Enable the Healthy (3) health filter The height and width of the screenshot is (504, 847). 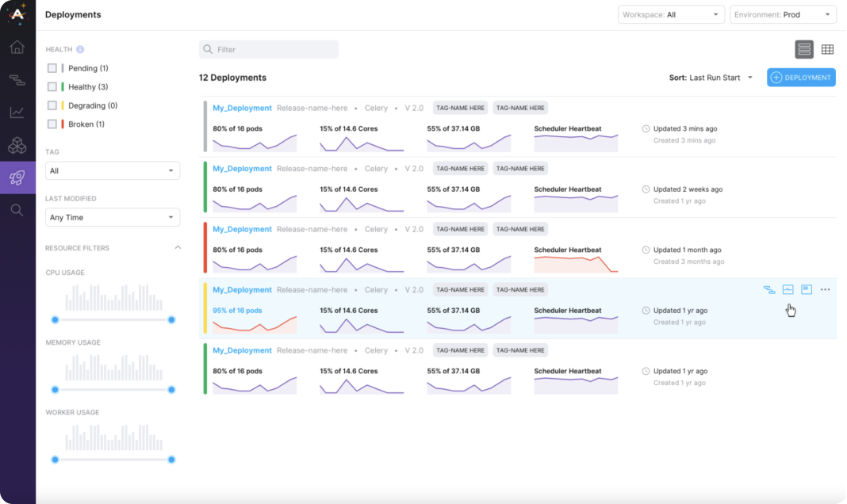pos(52,86)
